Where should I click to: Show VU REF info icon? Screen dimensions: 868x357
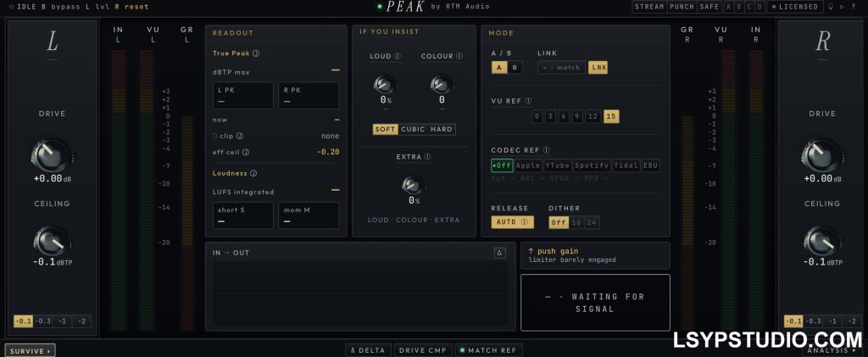(x=528, y=101)
